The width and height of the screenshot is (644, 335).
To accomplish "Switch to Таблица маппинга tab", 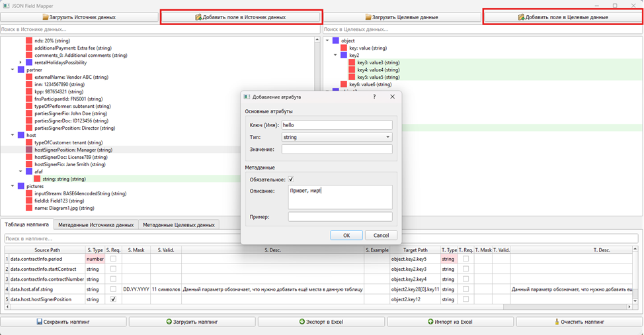I will click(27, 224).
